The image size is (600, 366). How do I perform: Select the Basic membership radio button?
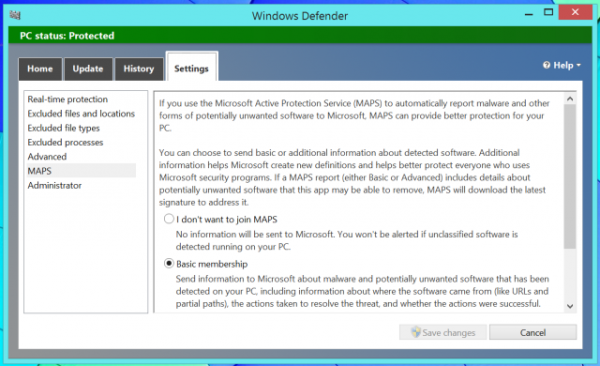tap(169, 263)
